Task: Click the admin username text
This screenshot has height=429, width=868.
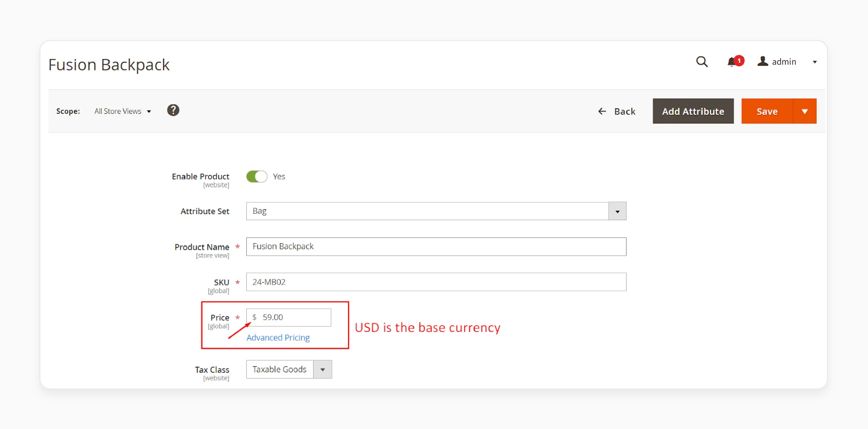Action: [784, 62]
